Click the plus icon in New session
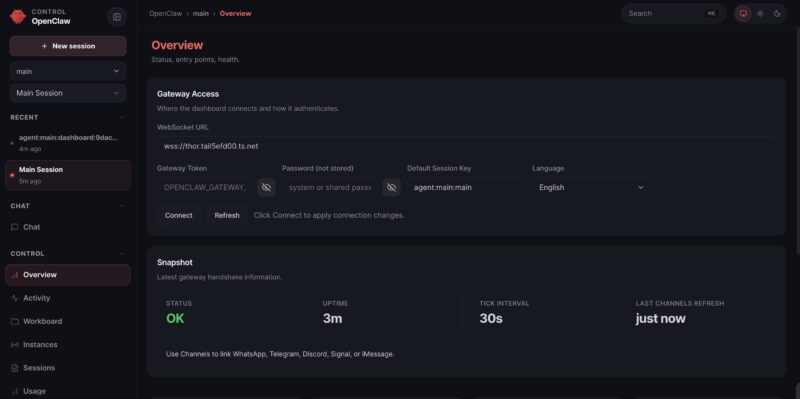Screen dimensions: 800x399 point(44,46)
